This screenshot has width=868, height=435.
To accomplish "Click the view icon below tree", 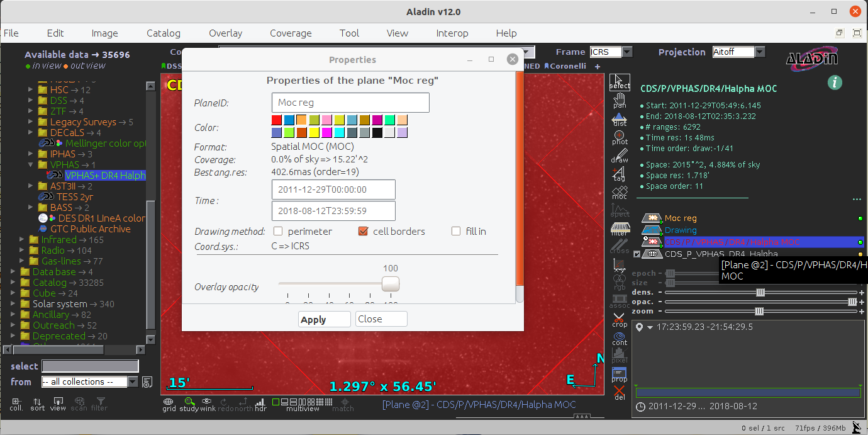I will point(58,404).
